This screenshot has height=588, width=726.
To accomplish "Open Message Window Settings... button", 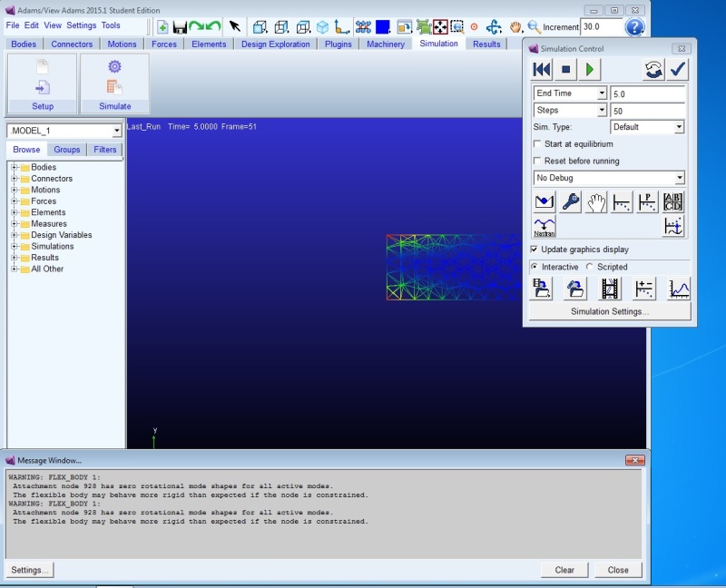I will [x=30, y=570].
